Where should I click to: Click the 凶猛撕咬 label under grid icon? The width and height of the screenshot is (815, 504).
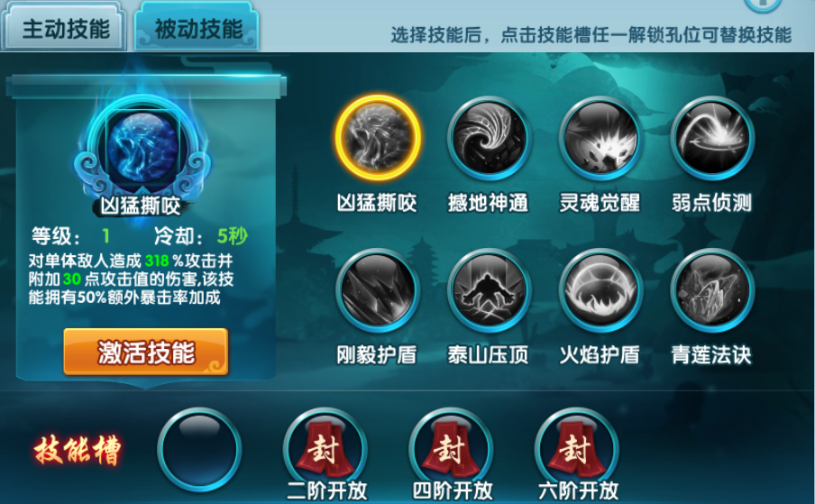[377, 203]
